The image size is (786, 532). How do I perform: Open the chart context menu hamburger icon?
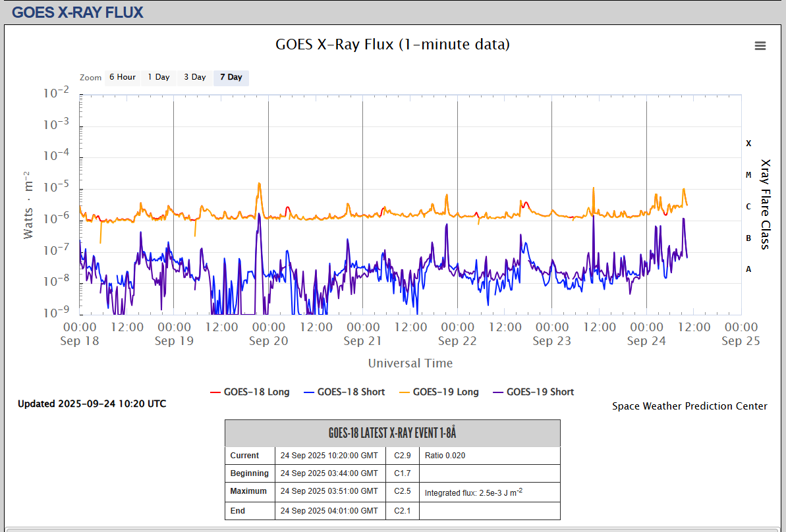[760, 45]
